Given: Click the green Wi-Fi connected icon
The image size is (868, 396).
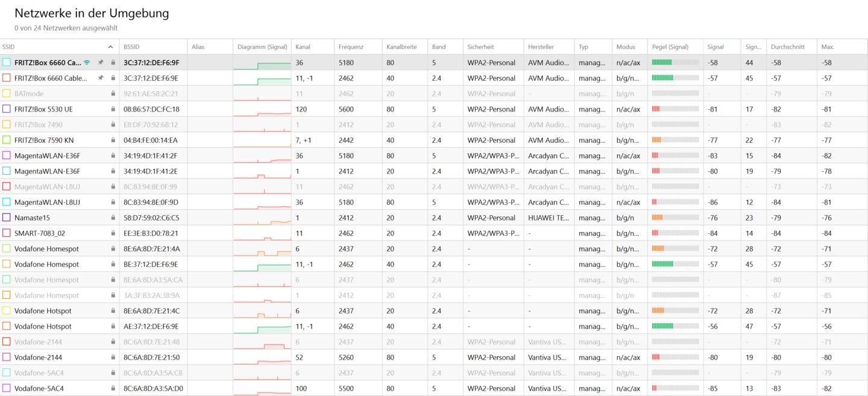Looking at the screenshot, I should 87,63.
